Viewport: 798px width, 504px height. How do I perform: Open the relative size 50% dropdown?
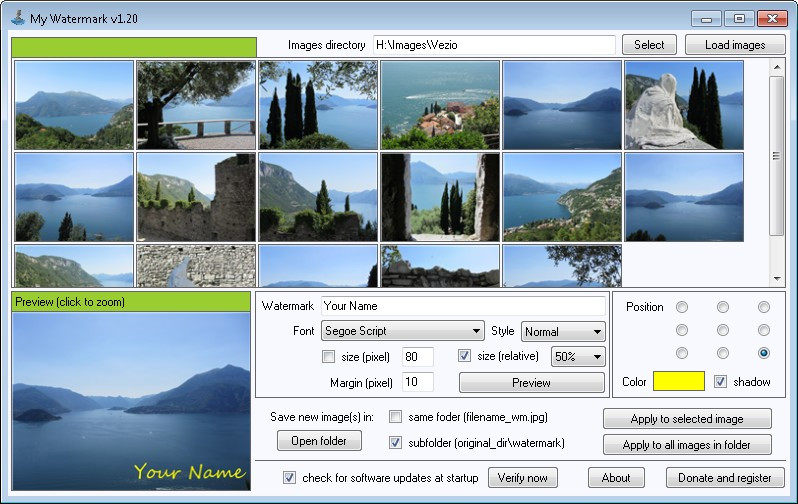click(578, 357)
